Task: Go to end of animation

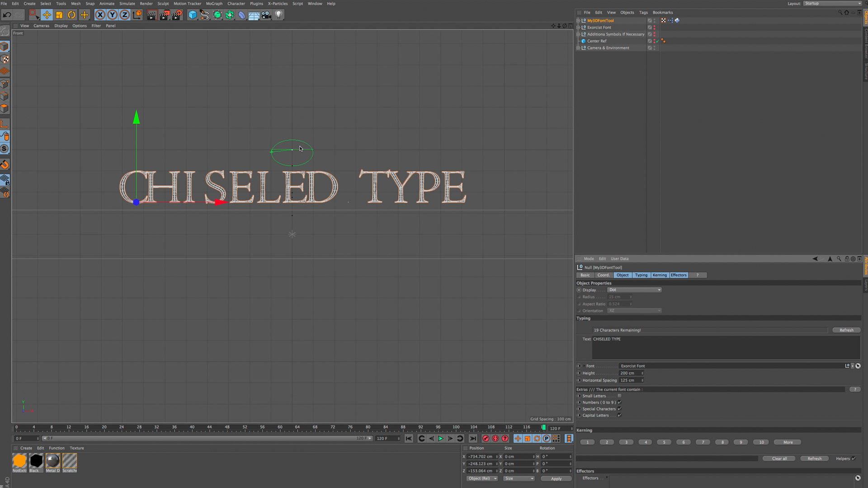Action: pyautogui.click(x=473, y=438)
